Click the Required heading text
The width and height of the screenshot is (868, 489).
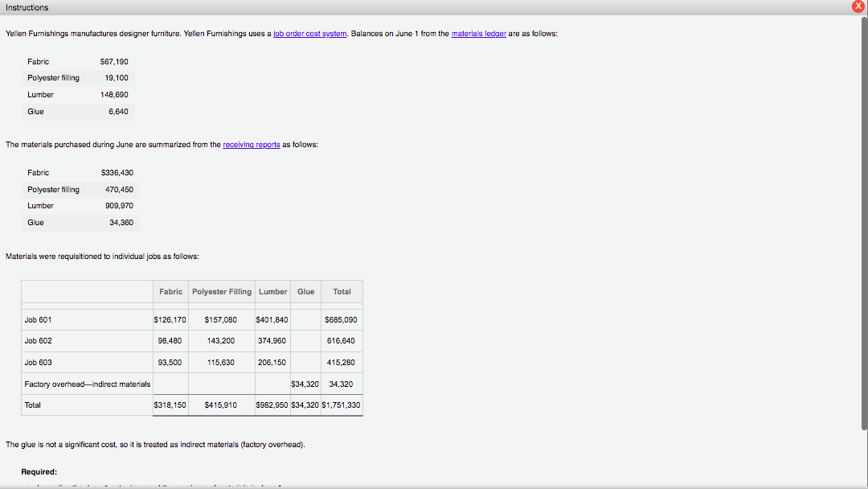coord(39,471)
